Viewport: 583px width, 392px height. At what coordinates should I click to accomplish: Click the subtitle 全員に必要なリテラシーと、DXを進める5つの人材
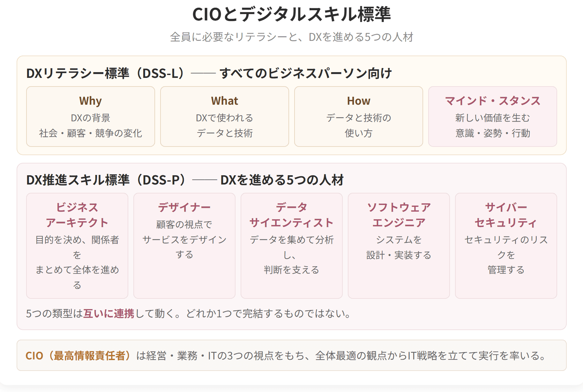291,37
